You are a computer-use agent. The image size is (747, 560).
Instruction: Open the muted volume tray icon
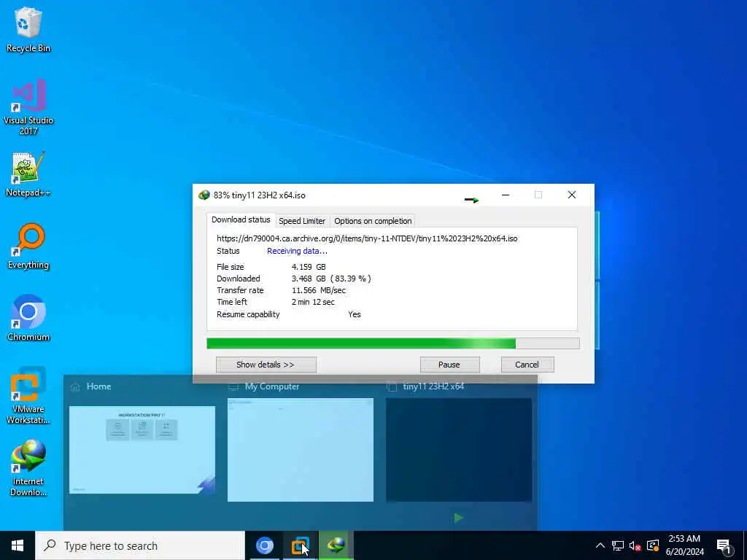click(635, 545)
